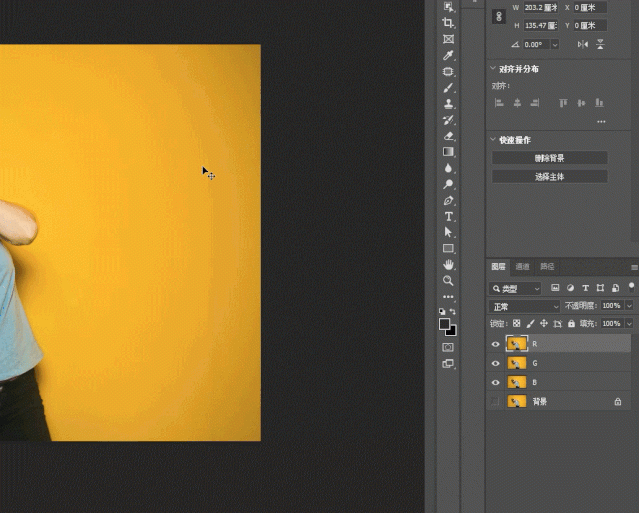Screen dimensions: 639x513
Task: Toggle lock transparent pixels
Action: tap(516, 324)
